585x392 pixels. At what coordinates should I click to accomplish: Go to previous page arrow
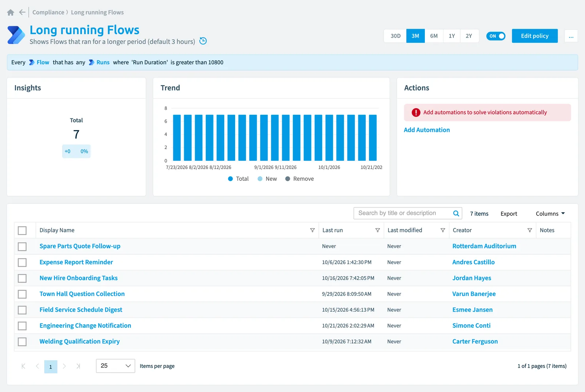pyautogui.click(x=37, y=366)
